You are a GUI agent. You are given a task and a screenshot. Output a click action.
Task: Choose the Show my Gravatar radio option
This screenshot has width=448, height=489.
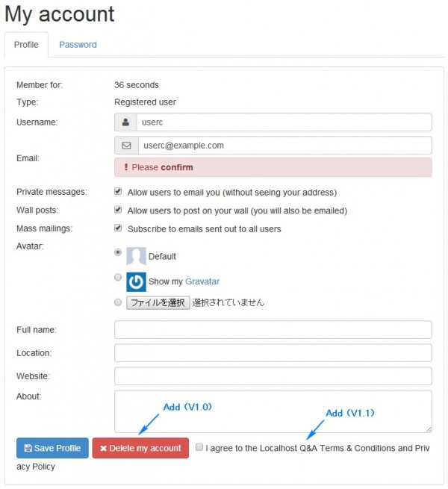(118, 277)
